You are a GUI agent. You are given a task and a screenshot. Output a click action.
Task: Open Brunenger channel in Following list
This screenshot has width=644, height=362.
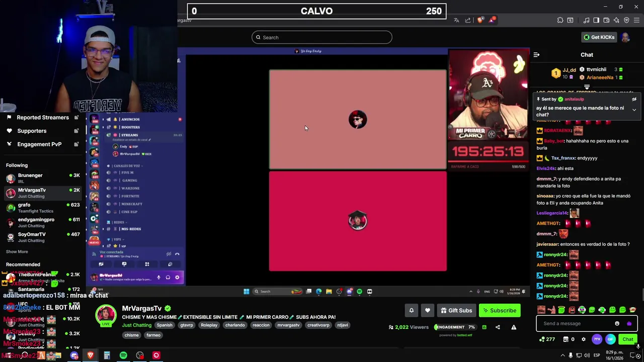(43, 178)
